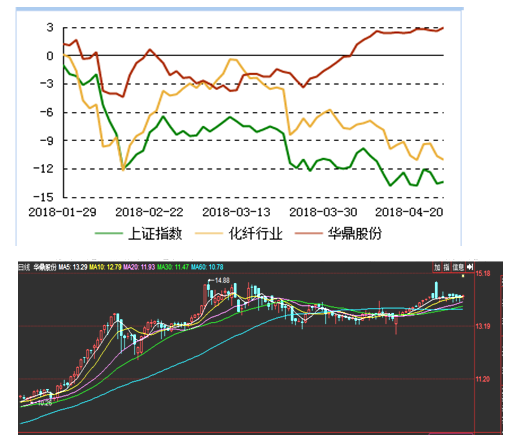This screenshot has width=510, height=441.
Task: Click the 11.20 price axis label
Action: [x=483, y=379]
